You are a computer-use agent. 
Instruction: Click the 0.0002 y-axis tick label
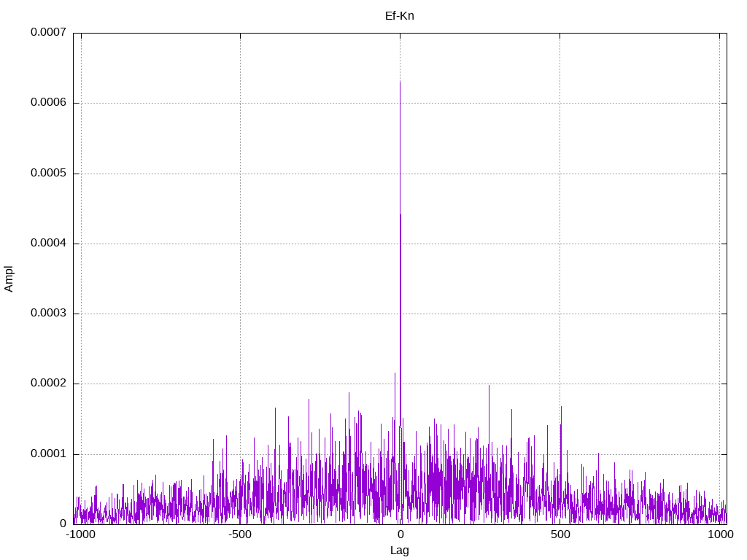coord(49,384)
